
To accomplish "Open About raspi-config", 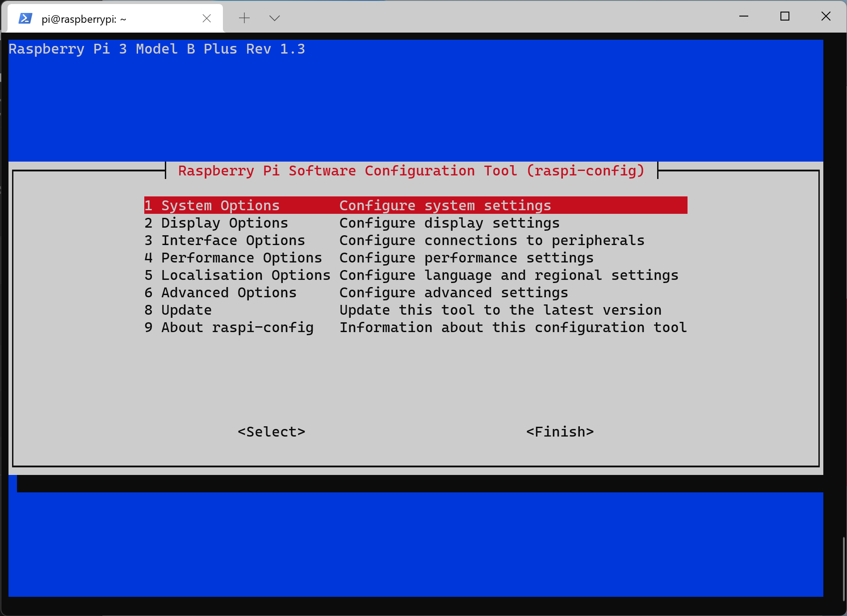I will coord(237,327).
